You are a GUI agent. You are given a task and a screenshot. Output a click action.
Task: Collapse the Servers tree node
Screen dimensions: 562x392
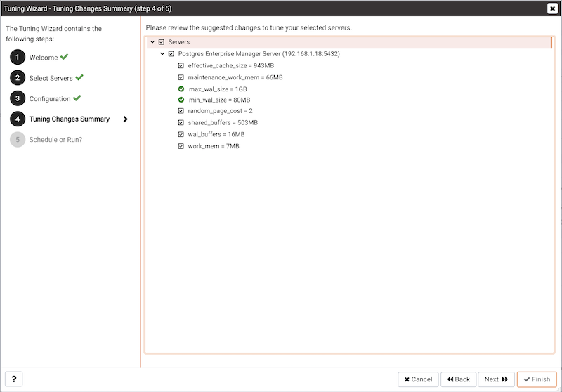point(152,42)
